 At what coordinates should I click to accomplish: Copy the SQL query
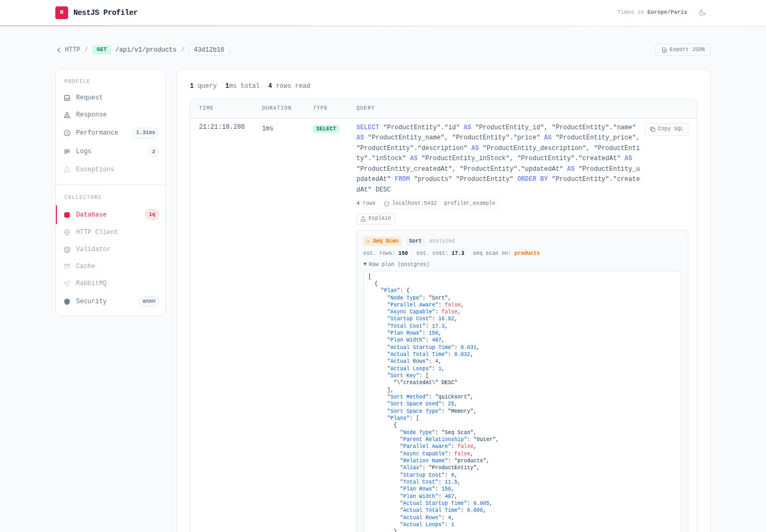click(x=667, y=129)
